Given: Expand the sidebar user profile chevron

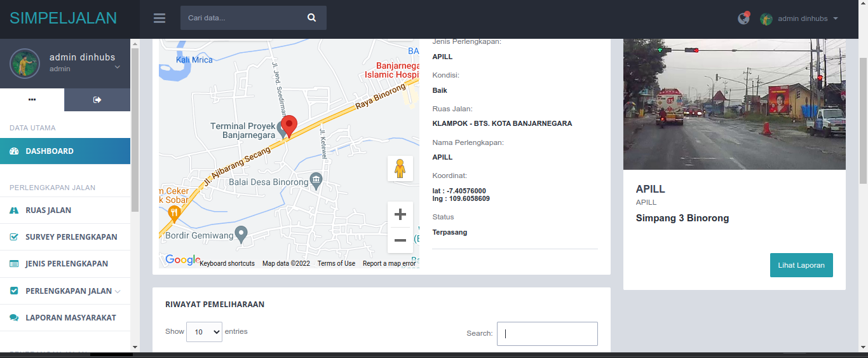Looking at the screenshot, I should click(x=117, y=67).
